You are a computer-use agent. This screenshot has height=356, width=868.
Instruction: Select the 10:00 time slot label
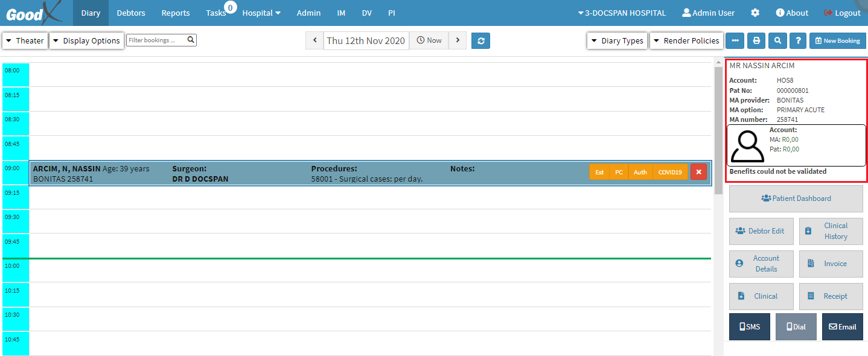pos(12,266)
